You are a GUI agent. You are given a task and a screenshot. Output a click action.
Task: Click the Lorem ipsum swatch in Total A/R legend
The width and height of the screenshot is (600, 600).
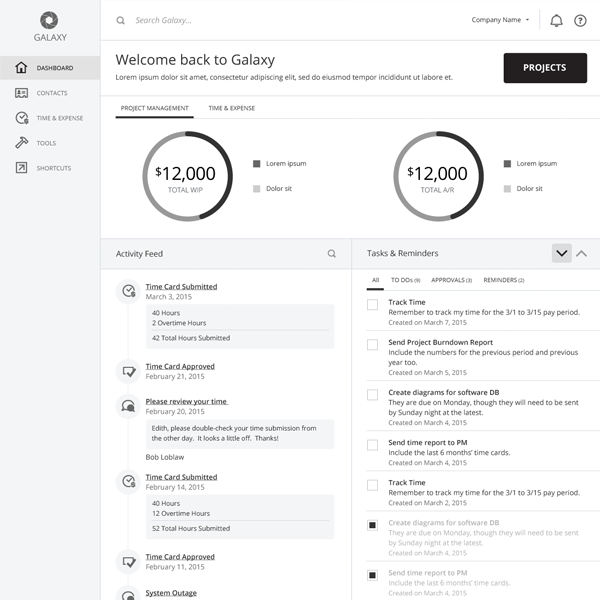pos(507,164)
